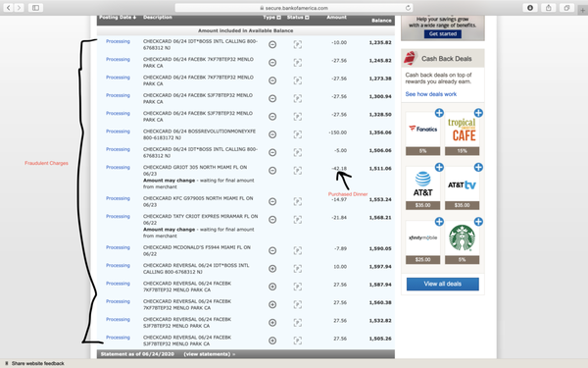
Task: Open the Processing link for the MCDONALD'S F5944 charge
Action: coord(118,247)
